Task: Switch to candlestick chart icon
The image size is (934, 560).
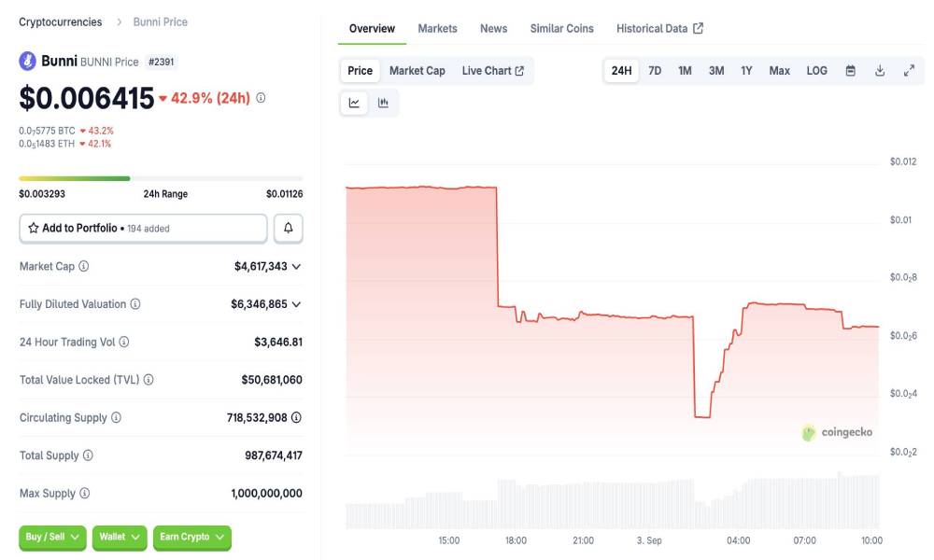Action: 383,103
